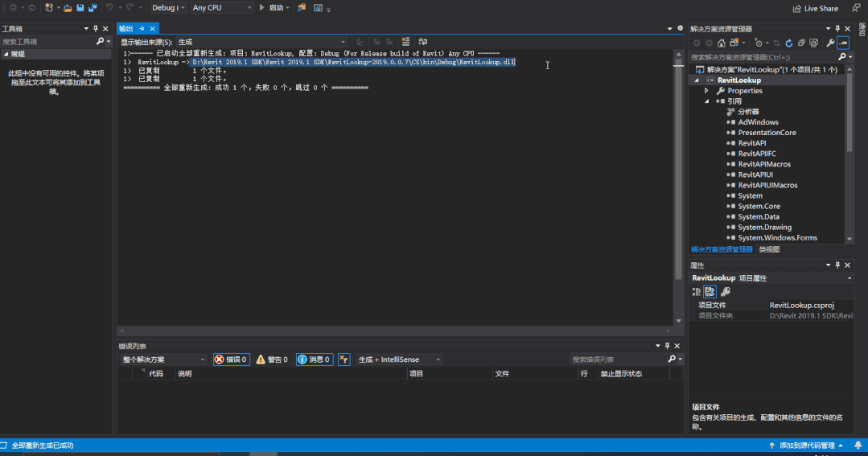Open the Any CPU platform dropdown
This screenshot has height=456, width=868.
pos(221,8)
